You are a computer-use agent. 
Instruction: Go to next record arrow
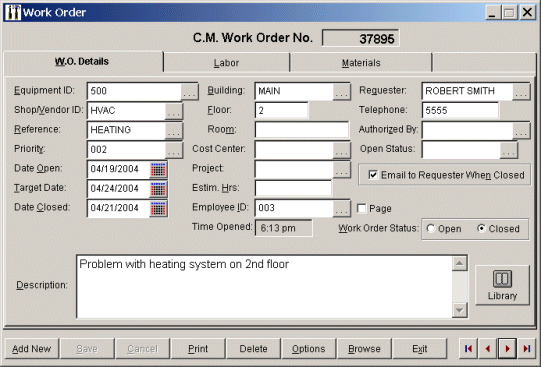(x=507, y=349)
